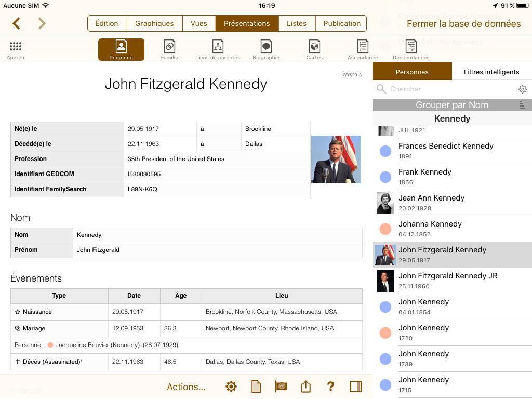Click the Kennedy group header
532x399 pixels.
click(x=453, y=119)
